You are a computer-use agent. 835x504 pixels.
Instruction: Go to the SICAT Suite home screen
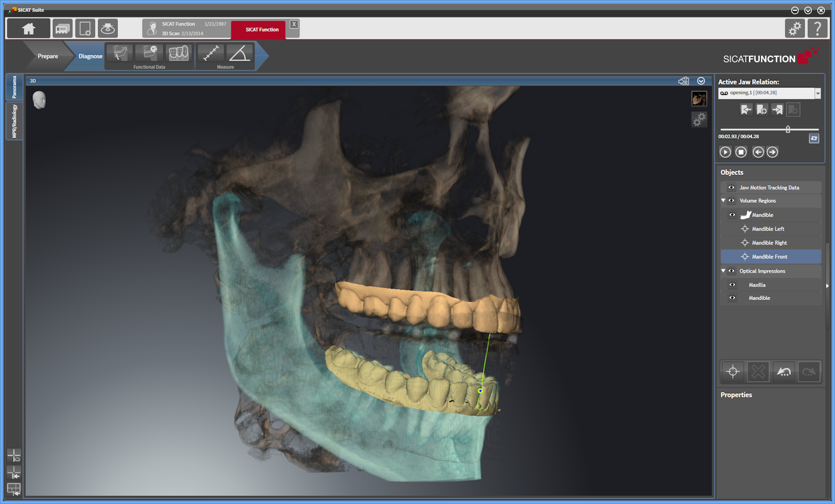pos(28,28)
